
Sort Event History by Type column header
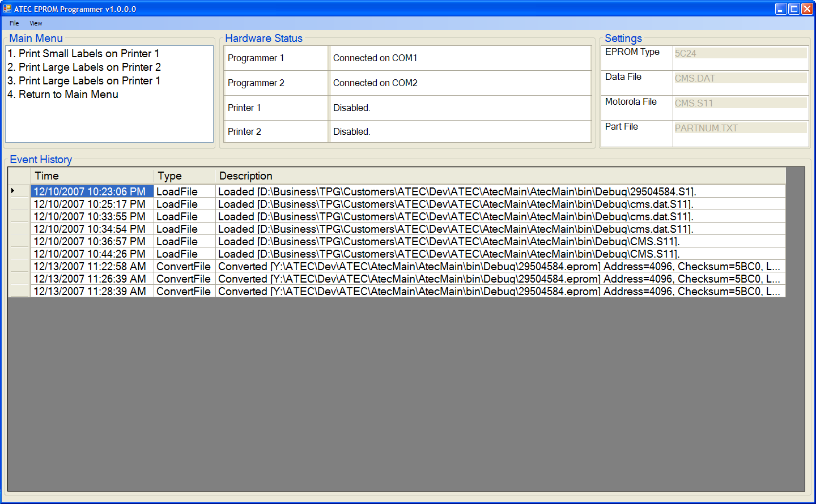point(184,176)
